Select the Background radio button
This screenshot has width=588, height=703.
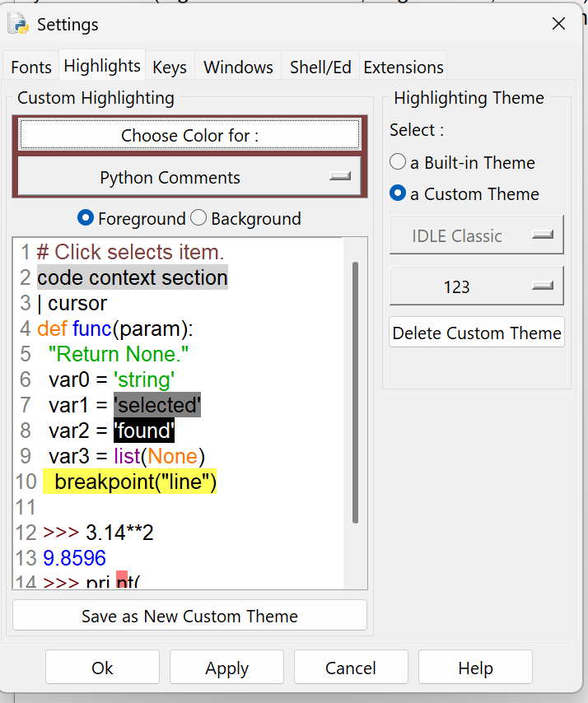(198, 218)
